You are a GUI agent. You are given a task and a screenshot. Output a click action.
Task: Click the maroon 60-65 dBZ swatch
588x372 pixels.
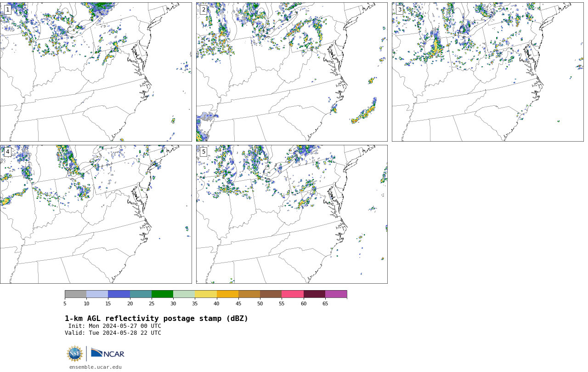pyautogui.click(x=314, y=294)
